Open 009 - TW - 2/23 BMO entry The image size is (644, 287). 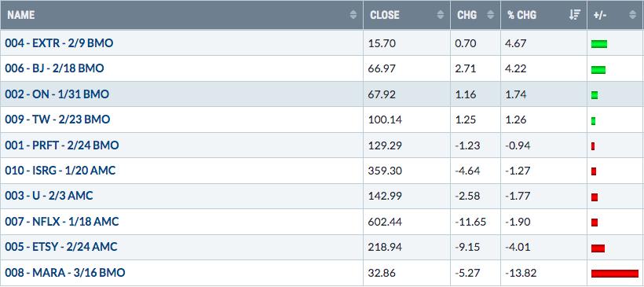click(x=57, y=120)
